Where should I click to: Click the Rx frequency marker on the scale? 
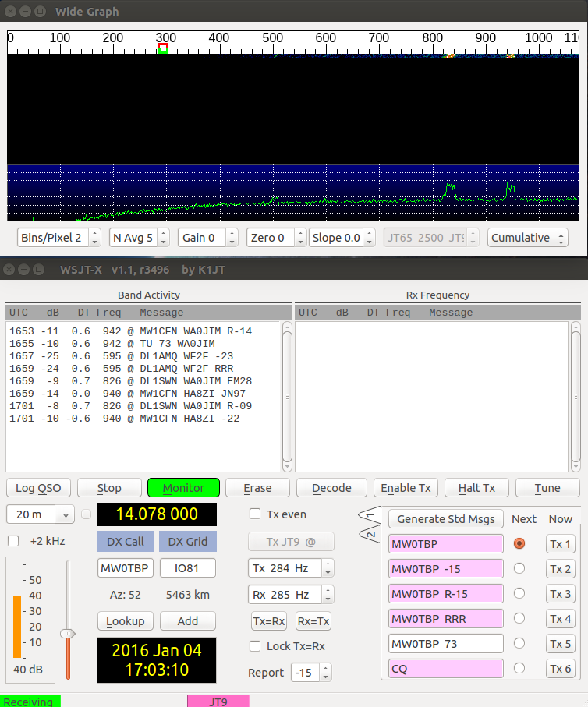pyautogui.click(x=163, y=48)
